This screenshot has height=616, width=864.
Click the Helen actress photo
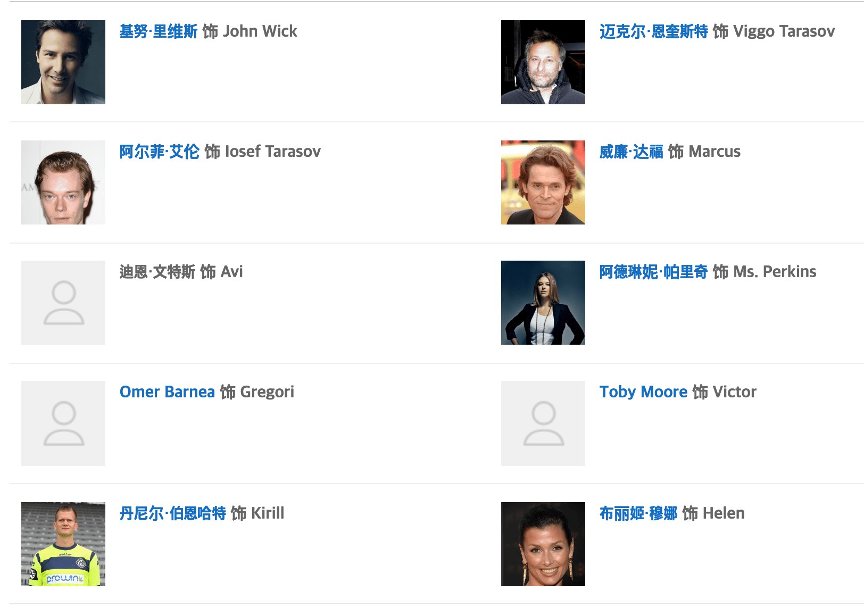[543, 544]
